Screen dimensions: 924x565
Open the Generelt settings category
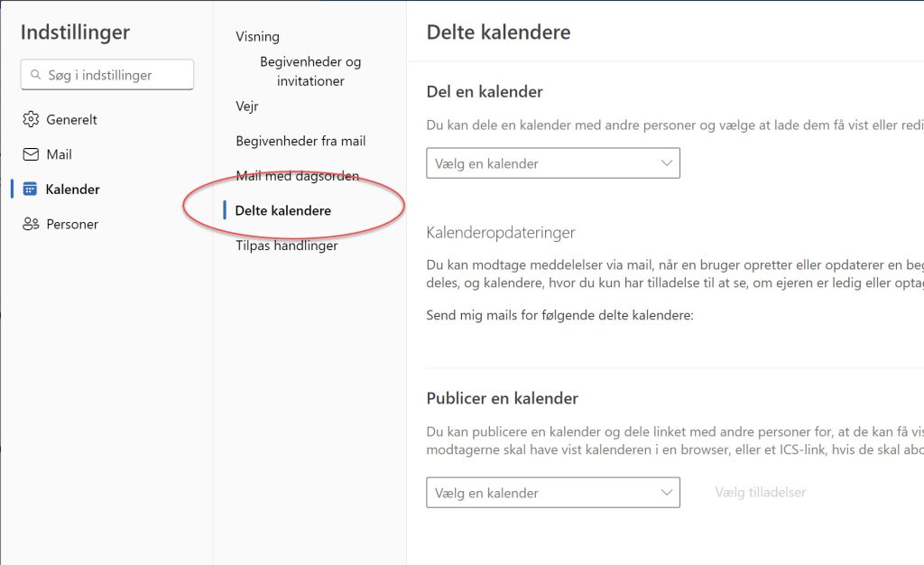[x=71, y=120]
